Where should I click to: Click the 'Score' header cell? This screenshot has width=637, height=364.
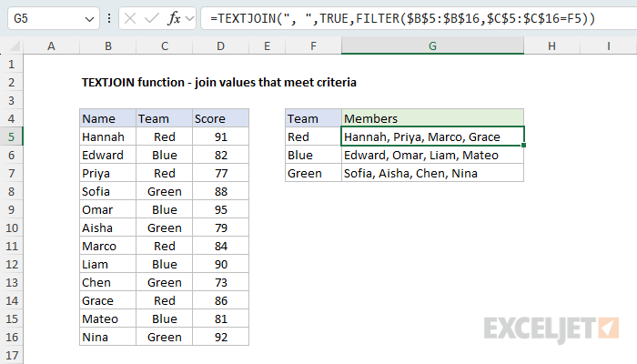[x=220, y=118]
